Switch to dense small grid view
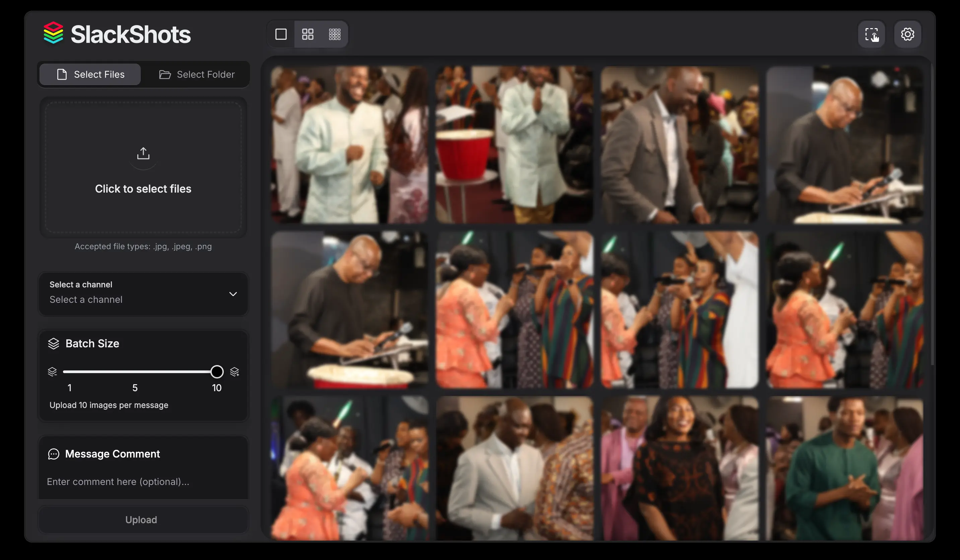 point(335,34)
